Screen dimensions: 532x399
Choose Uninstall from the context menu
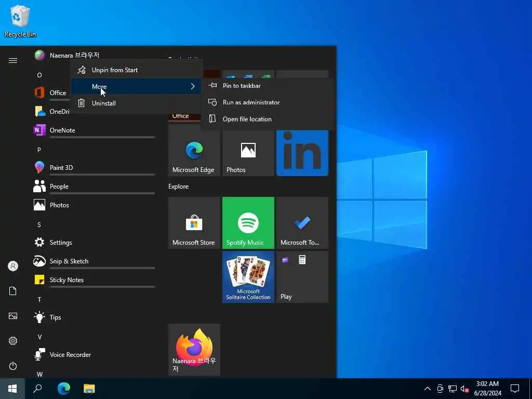pyautogui.click(x=136, y=103)
